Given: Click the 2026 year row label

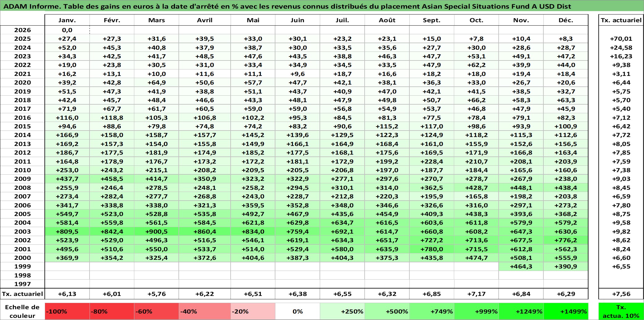Looking at the screenshot, I should point(23,30).
